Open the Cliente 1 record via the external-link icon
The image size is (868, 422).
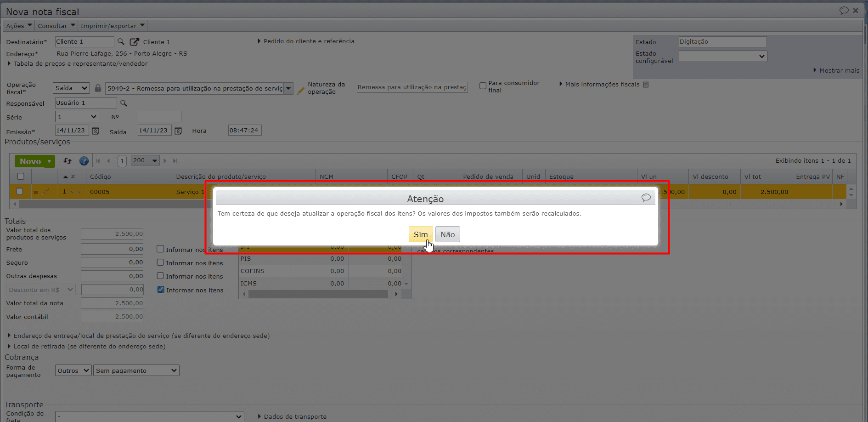pyautogui.click(x=134, y=42)
